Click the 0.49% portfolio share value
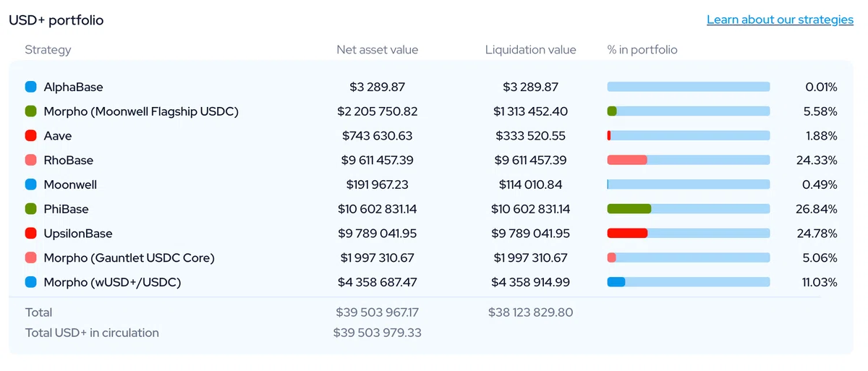The width and height of the screenshot is (868, 371). [820, 184]
